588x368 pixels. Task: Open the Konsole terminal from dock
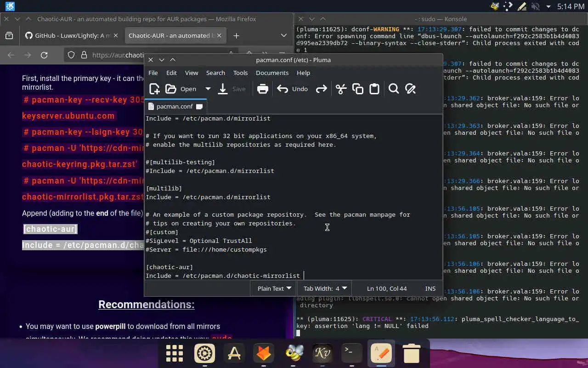point(352,353)
